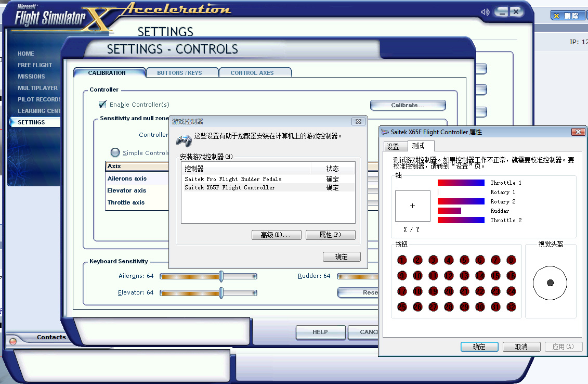Select Saitek X65F Flight Controller row

(x=268, y=187)
